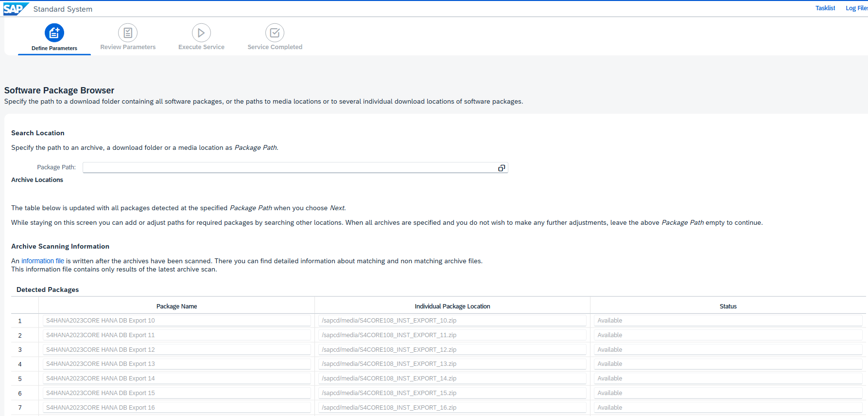
Task: Click the Status column header
Action: [x=728, y=307]
